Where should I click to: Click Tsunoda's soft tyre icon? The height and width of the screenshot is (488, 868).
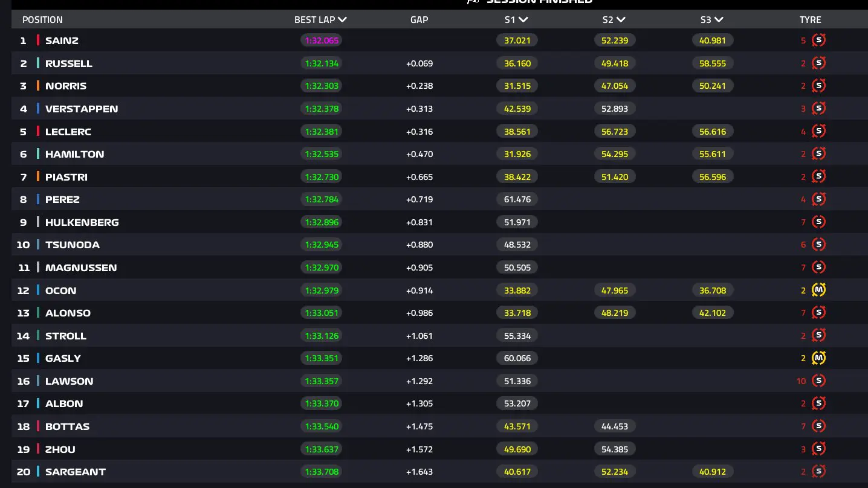[x=818, y=245]
